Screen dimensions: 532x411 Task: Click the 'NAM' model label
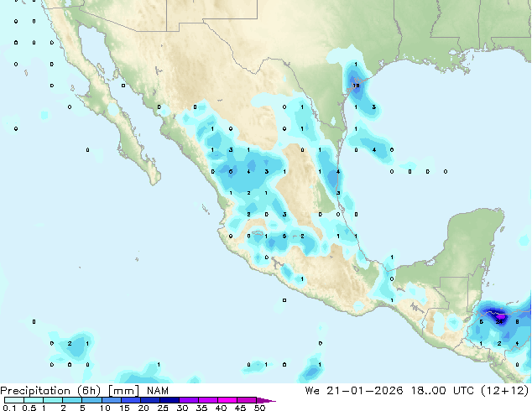pos(158,391)
